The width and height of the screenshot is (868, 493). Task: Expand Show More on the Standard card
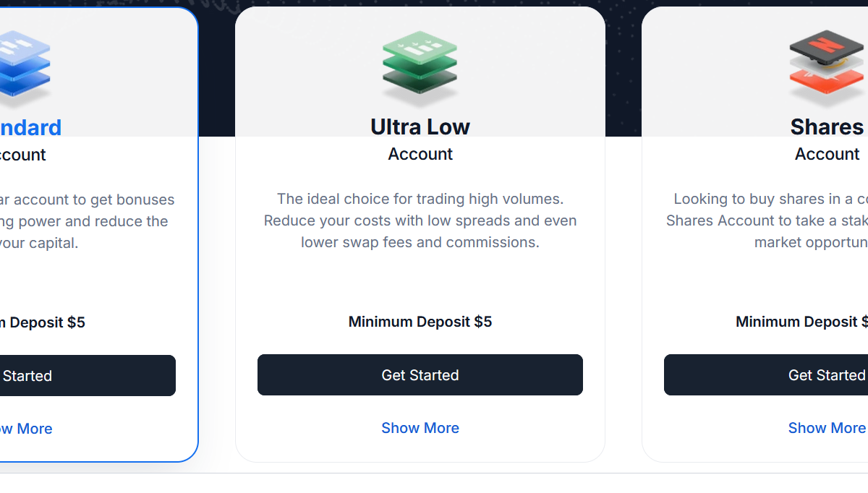click(x=26, y=428)
